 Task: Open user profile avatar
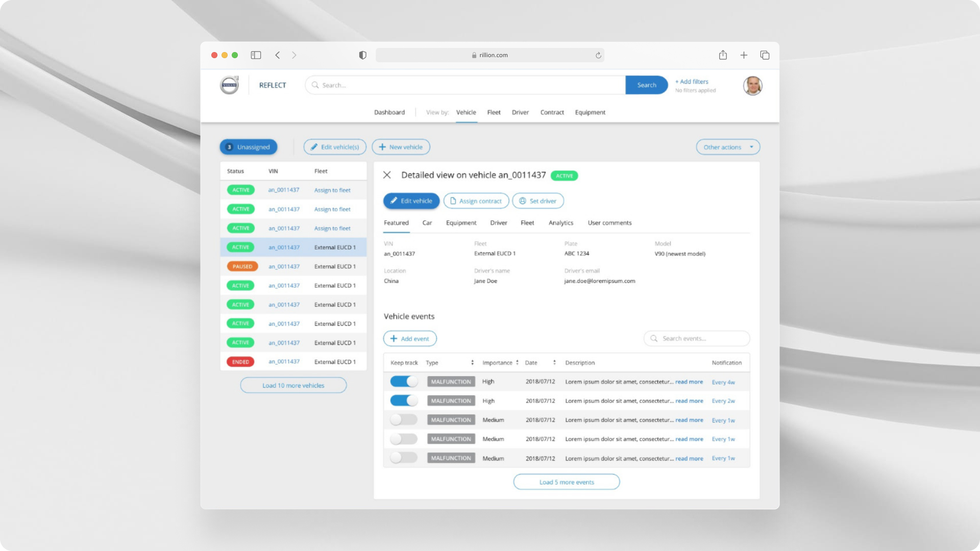tap(752, 86)
